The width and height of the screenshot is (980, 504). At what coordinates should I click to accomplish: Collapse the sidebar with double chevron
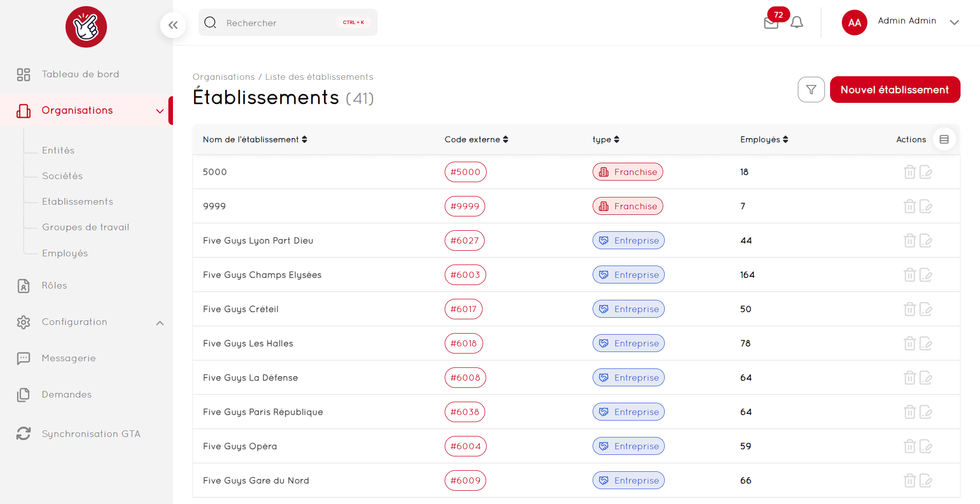point(173,25)
